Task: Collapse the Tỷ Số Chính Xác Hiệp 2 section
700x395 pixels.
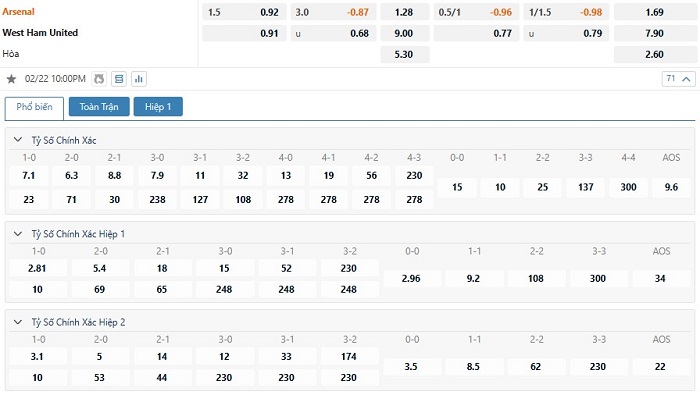Action: 18,322
